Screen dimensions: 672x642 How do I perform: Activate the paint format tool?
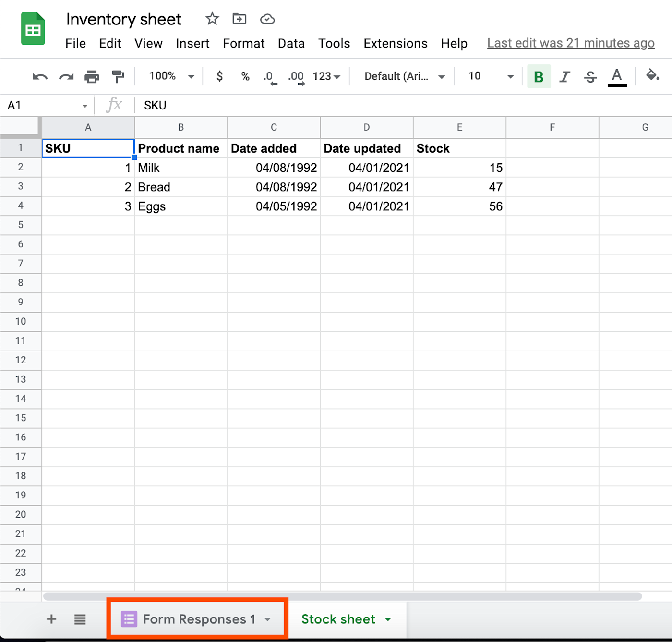tap(118, 76)
